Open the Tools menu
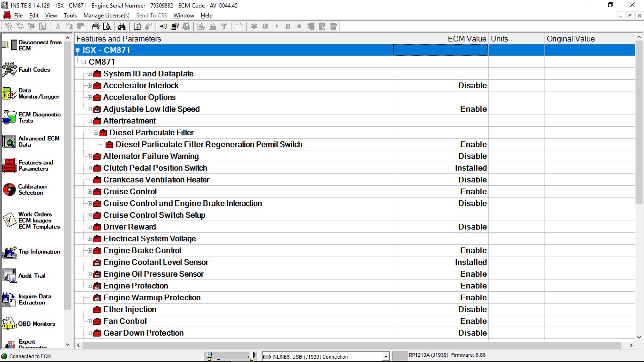Viewport: 644px width, 362px height. tap(70, 16)
